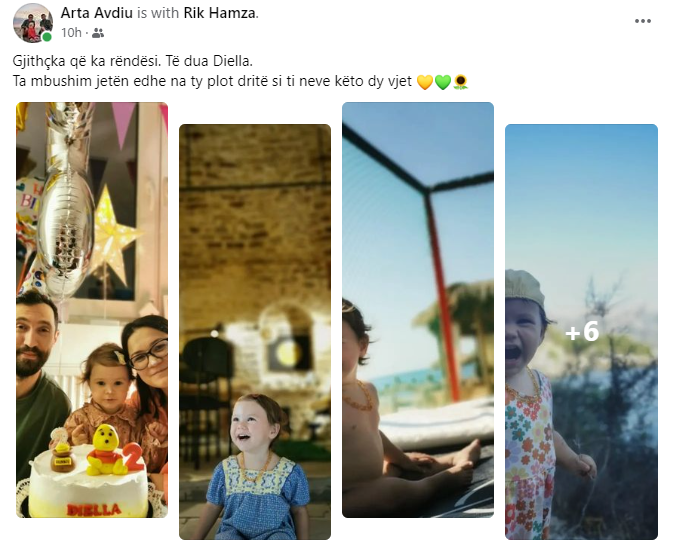
Task: Open the beach cabana toddler photo
Action: [418, 310]
